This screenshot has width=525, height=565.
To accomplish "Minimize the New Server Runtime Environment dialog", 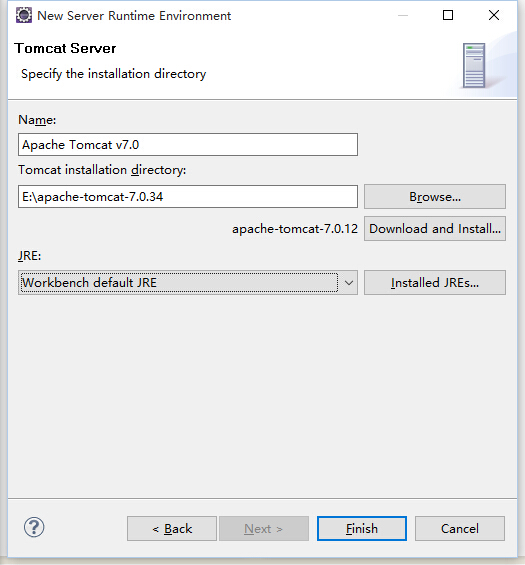I will pos(403,15).
